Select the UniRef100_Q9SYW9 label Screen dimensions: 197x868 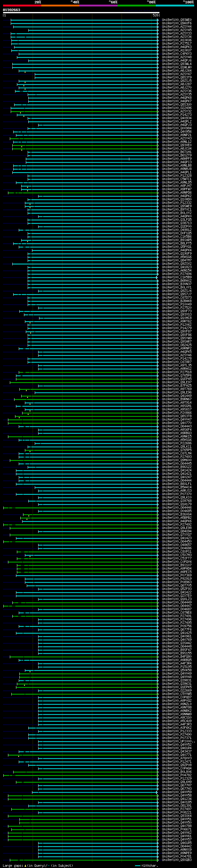click(x=177, y=338)
